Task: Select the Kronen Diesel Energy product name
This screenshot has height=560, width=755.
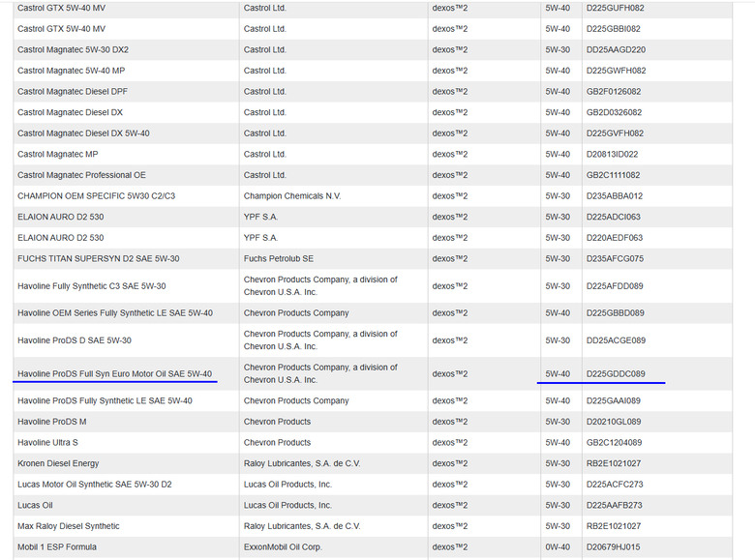Action: (x=58, y=464)
